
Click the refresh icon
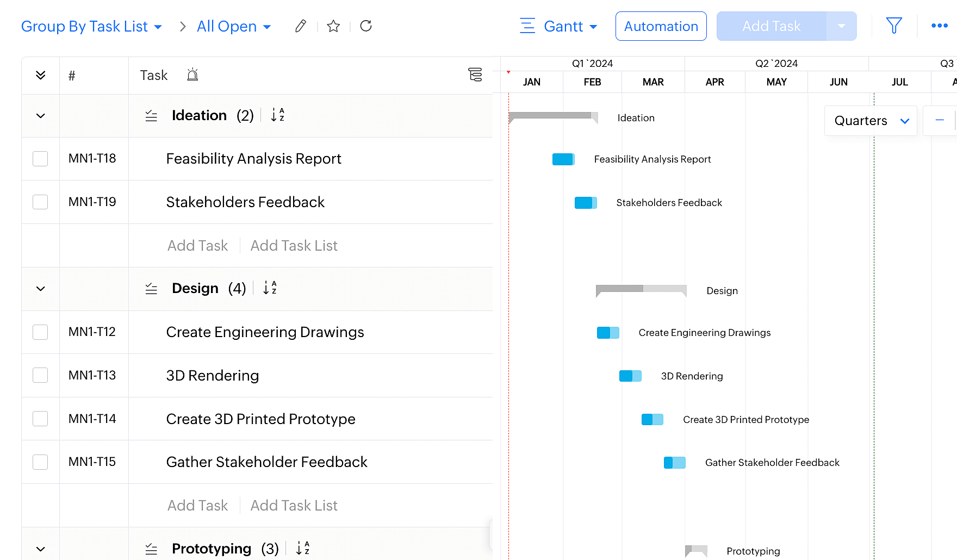366,26
